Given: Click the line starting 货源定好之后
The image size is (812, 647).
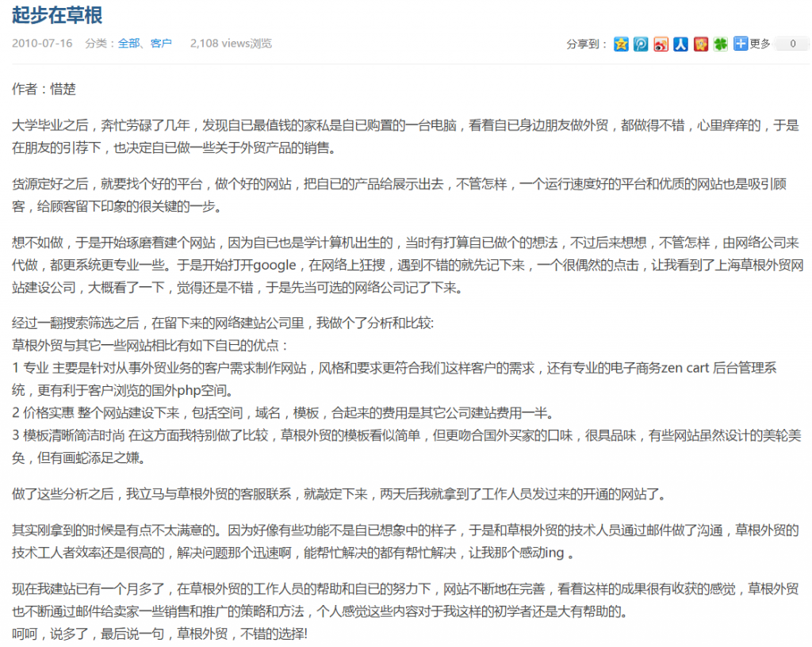Looking at the screenshot, I should coord(400,184).
